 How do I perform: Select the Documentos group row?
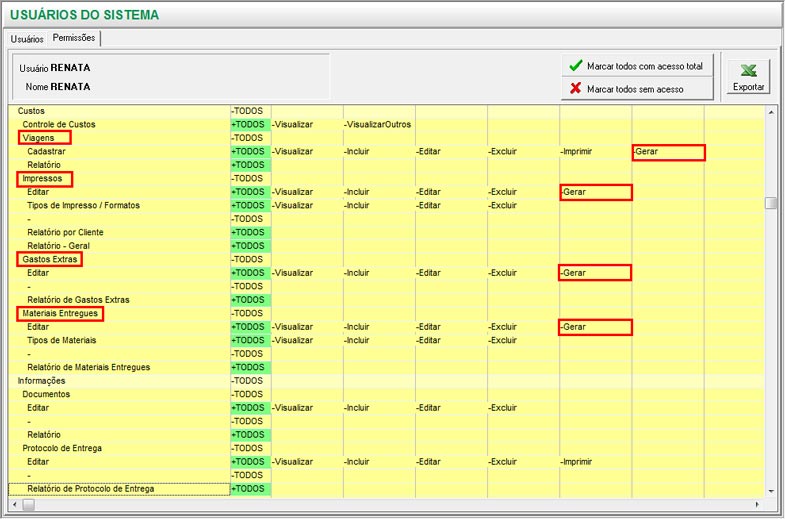[119, 395]
